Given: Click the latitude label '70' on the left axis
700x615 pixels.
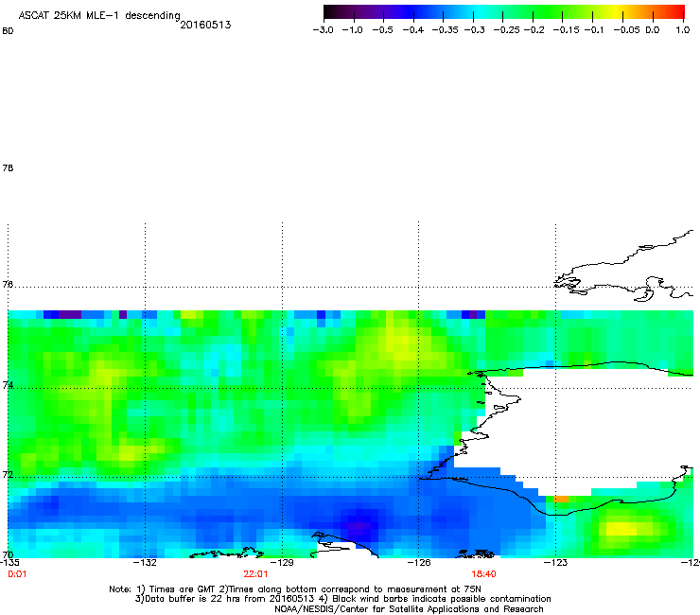Looking at the screenshot, I should tap(8, 555).
